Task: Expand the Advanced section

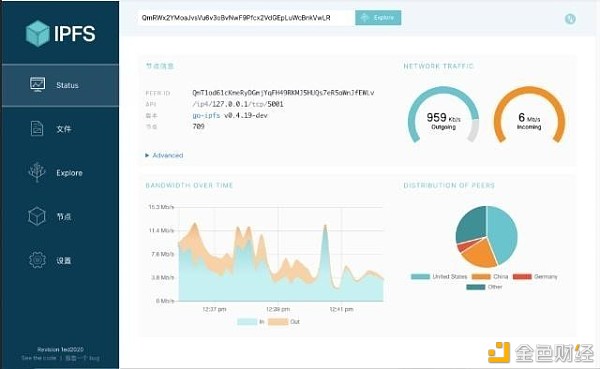Action: [164, 155]
